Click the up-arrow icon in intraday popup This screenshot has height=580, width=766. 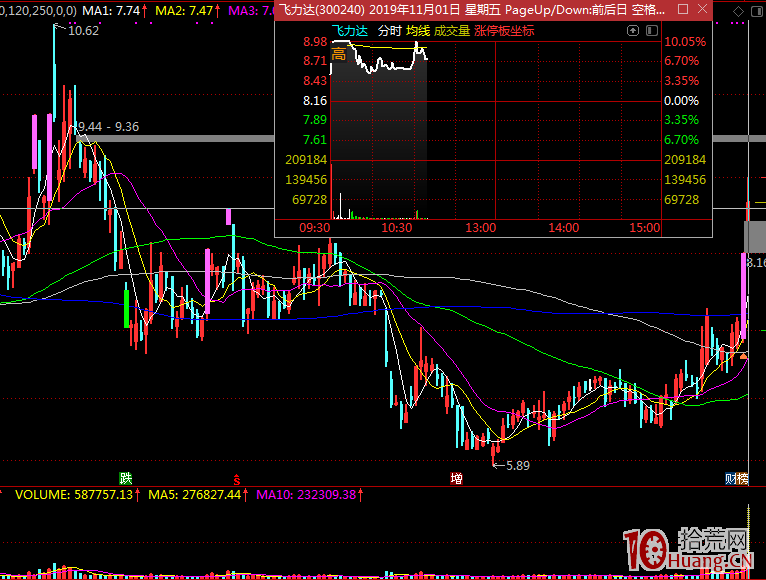pos(633,31)
